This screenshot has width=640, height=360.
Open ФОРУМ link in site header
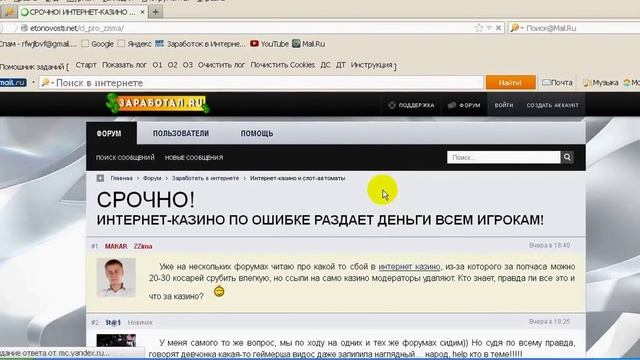click(464, 105)
